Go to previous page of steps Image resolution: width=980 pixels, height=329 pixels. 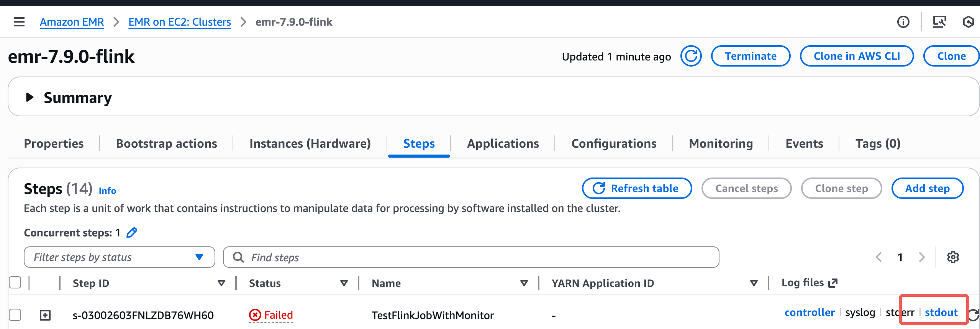(879, 257)
